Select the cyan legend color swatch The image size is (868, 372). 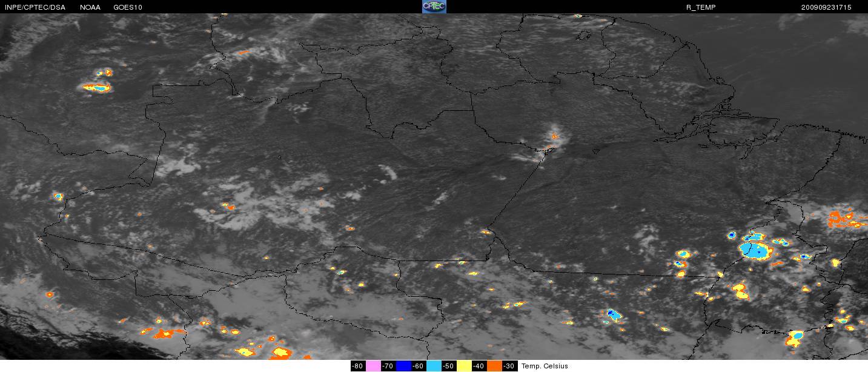point(434,366)
